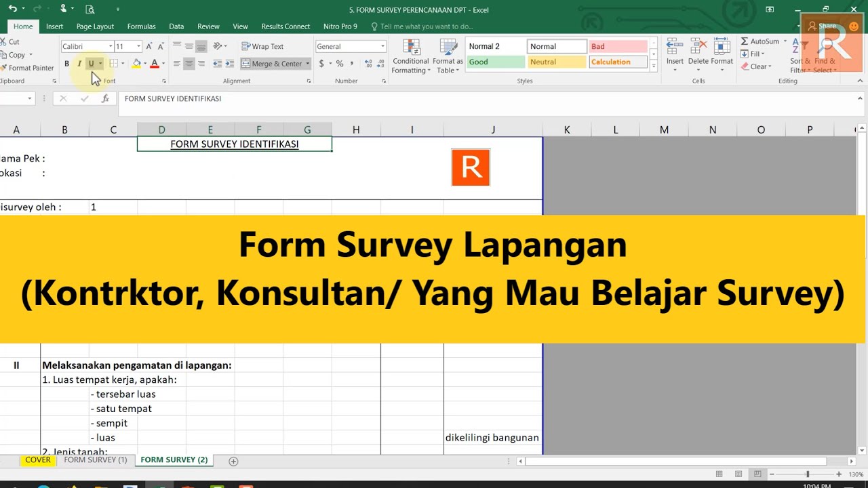Click the Insert Function fx button
Image resolution: width=868 pixels, height=488 pixels.
coord(105,98)
